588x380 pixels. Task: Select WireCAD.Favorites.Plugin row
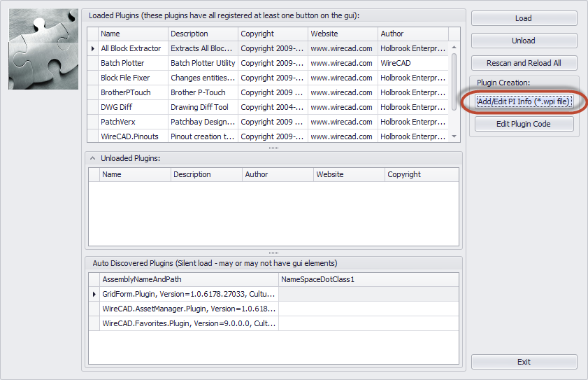274,323
